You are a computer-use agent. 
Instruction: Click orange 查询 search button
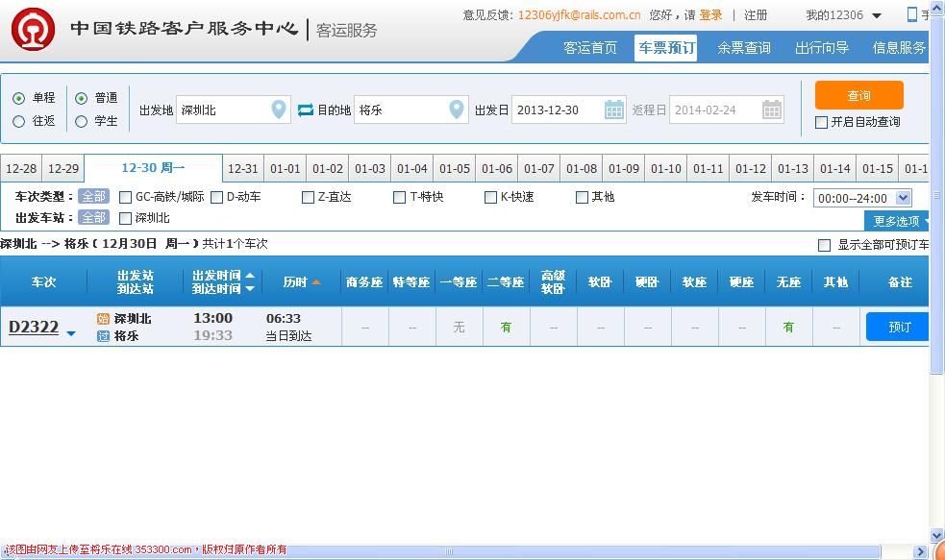(858, 95)
